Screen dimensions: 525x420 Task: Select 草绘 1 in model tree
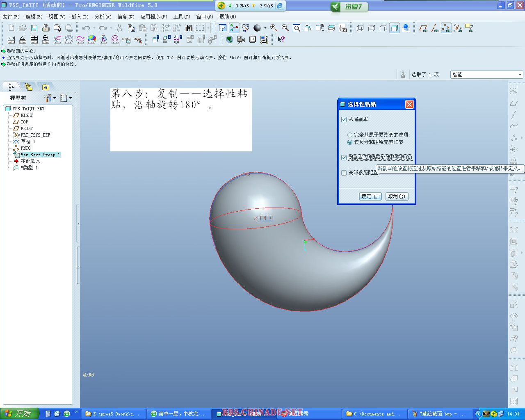point(28,142)
